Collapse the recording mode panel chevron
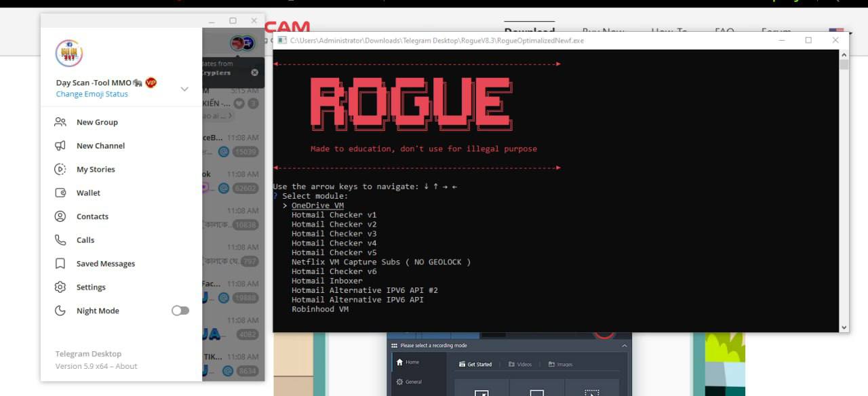868x396 pixels. pos(623,346)
